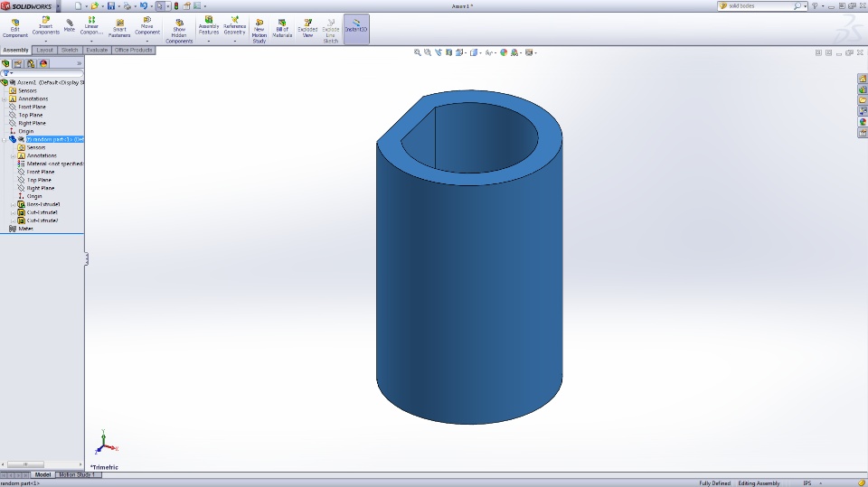This screenshot has width=868, height=487.
Task: Expand the top-level Annotations node
Action: click(x=5, y=99)
